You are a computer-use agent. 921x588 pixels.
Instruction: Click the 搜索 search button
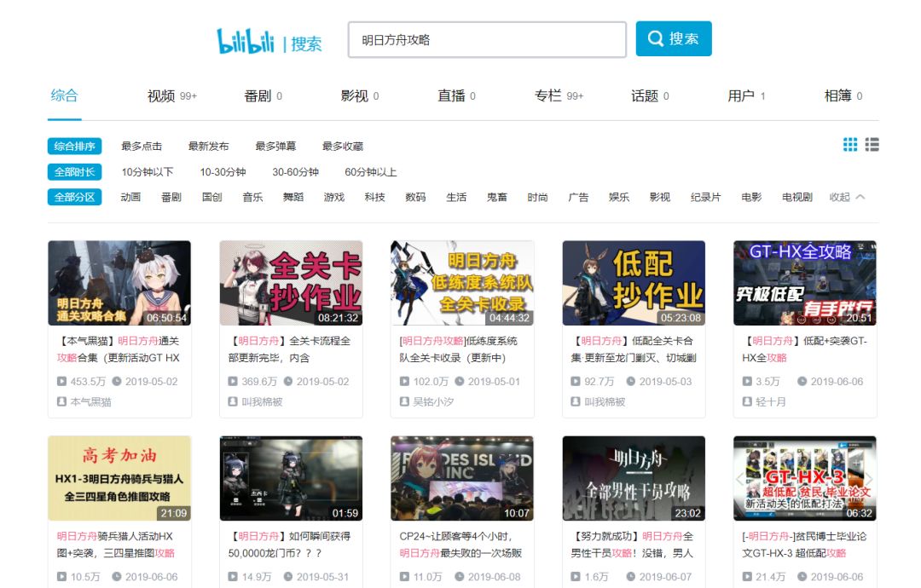(x=674, y=38)
